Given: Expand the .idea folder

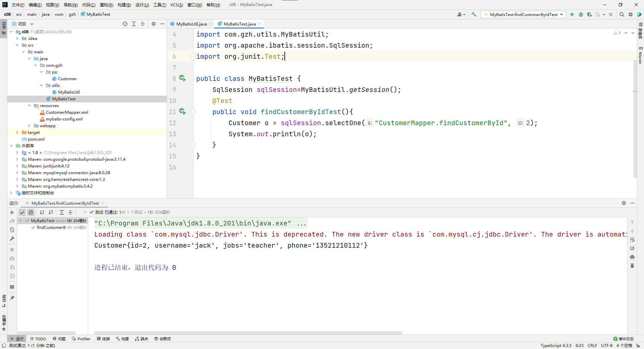Looking at the screenshot, I should coord(17,38).
